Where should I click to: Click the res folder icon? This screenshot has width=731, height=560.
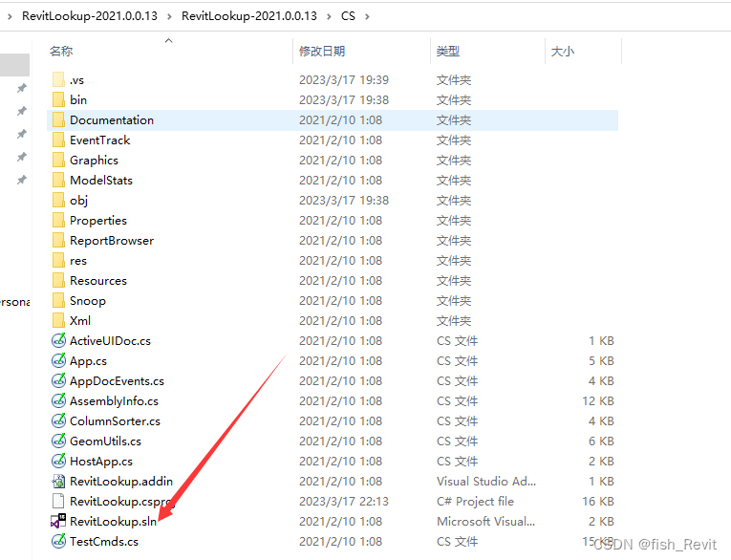pos(58,260)
